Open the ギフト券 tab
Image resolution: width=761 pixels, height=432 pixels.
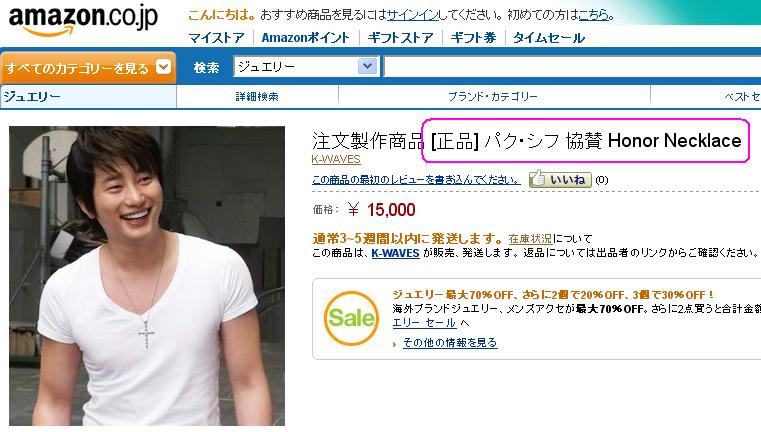point(473,37)
